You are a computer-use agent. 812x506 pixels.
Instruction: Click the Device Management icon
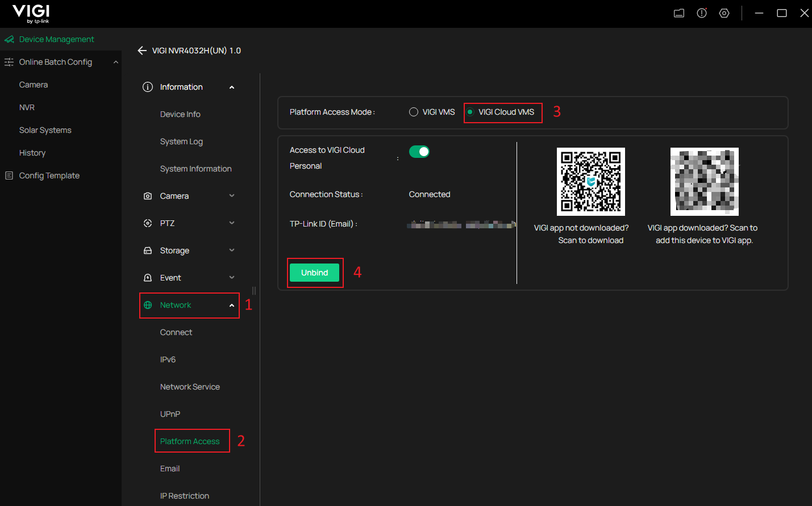[9, 39]
